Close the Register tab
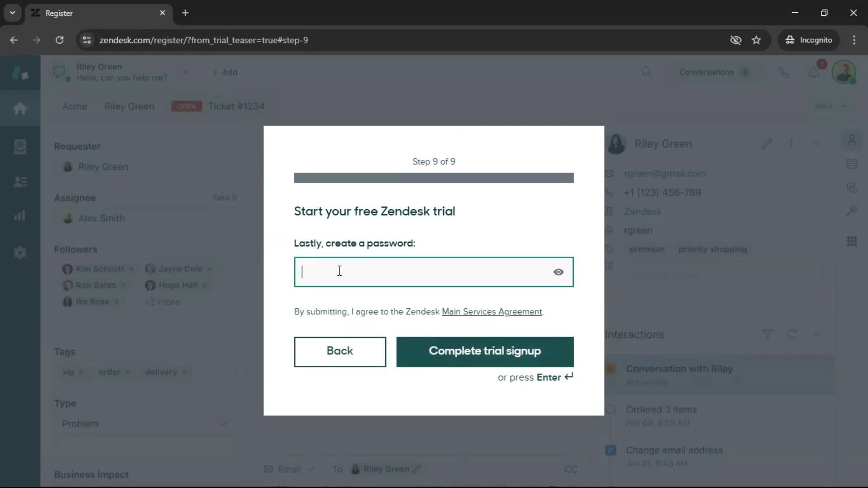This screenshot has width=868, height=488. pos(163,13)
